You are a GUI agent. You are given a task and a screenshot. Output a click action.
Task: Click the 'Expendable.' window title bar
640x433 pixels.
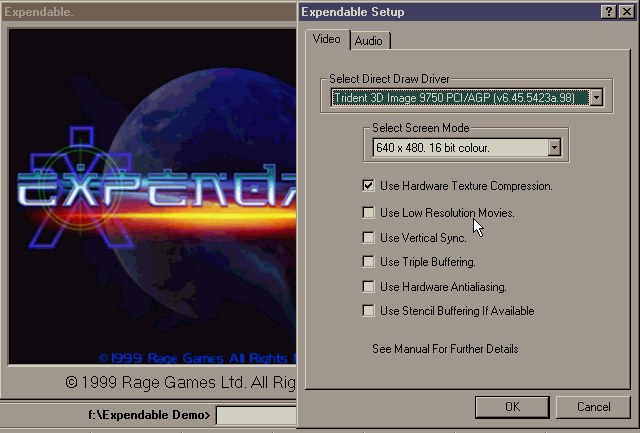(149, 12)
